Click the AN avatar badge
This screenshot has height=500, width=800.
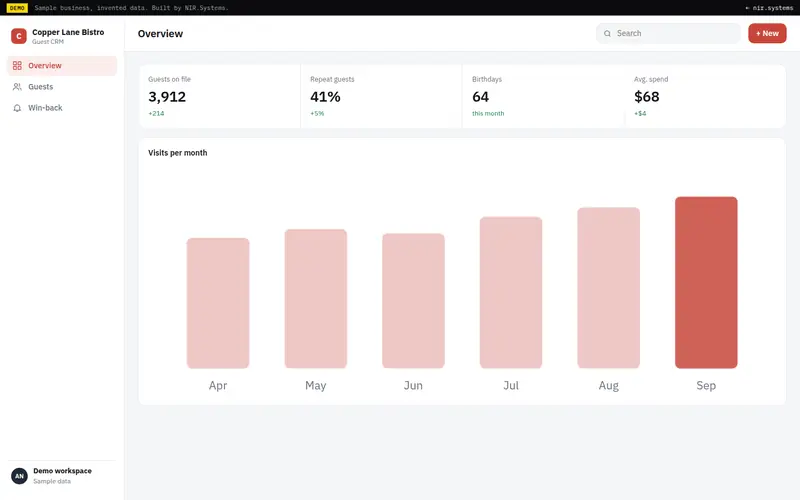(19, 476)
